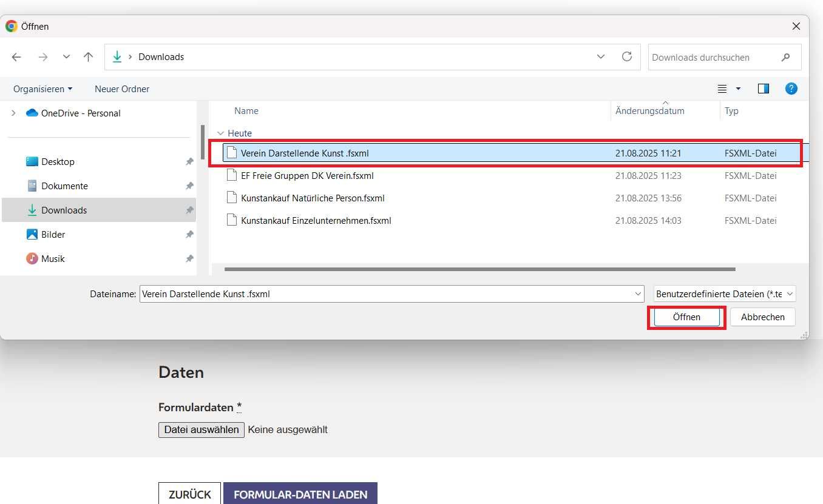The width and height of the screenshot is (823, 504).
Task: Open recent locations chevron dropdown
Action: tap(67, 57)
